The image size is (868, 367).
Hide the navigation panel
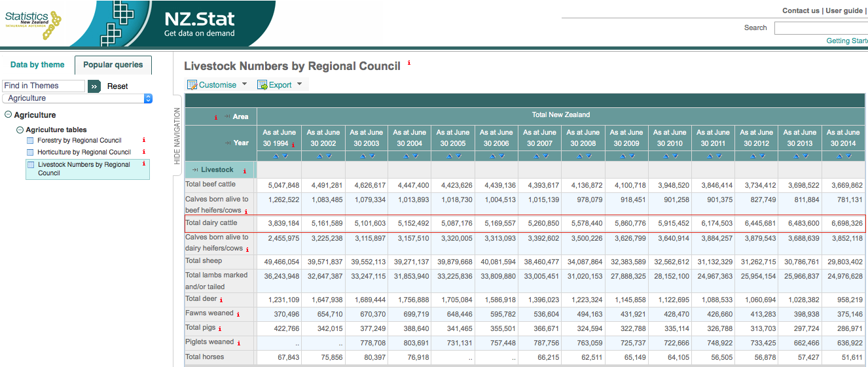pyautogui.click(x=177, y=136)
